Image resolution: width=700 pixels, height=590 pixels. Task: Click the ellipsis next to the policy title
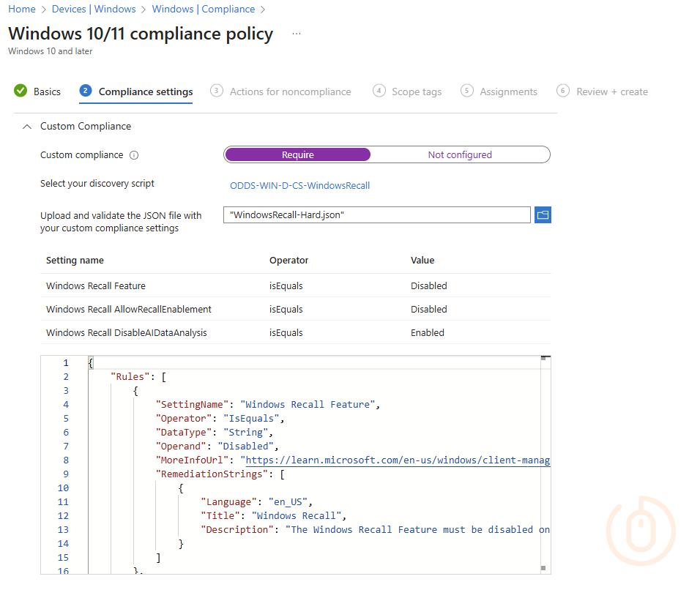click(x=296, y=33)
